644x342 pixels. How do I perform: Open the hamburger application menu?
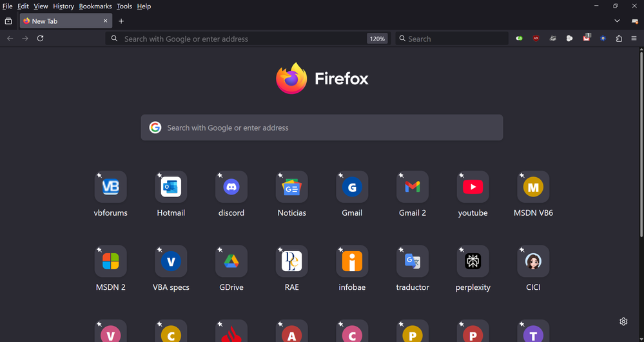(634, 39)
